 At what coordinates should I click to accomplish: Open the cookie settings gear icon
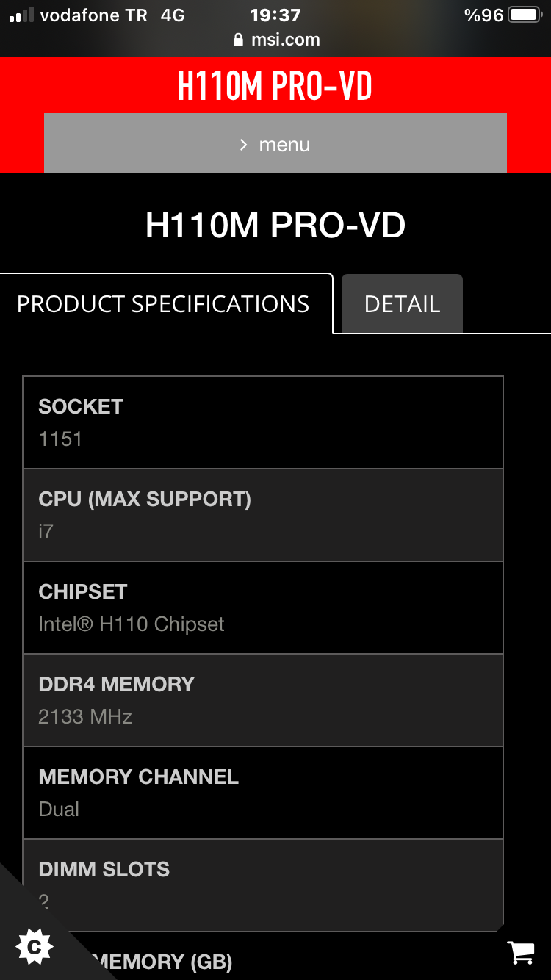point(34,948)
